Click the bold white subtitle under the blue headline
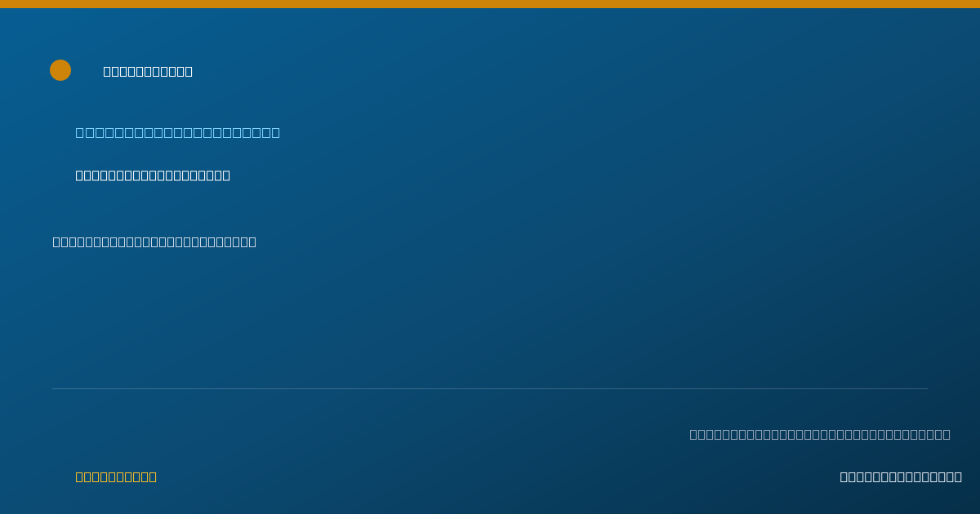The image size is (980, 514). (x=153, y=175)
